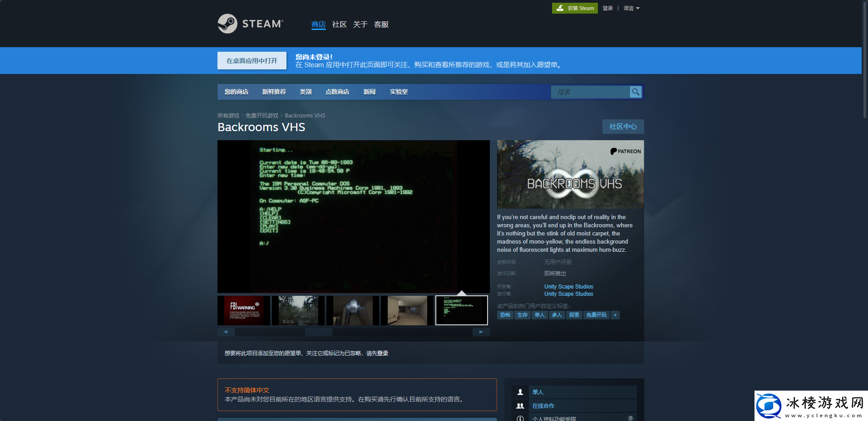The height and width of the screenshot is (421, 868).
Task: Click into the store search field
Action: click(x=590, y=92)
